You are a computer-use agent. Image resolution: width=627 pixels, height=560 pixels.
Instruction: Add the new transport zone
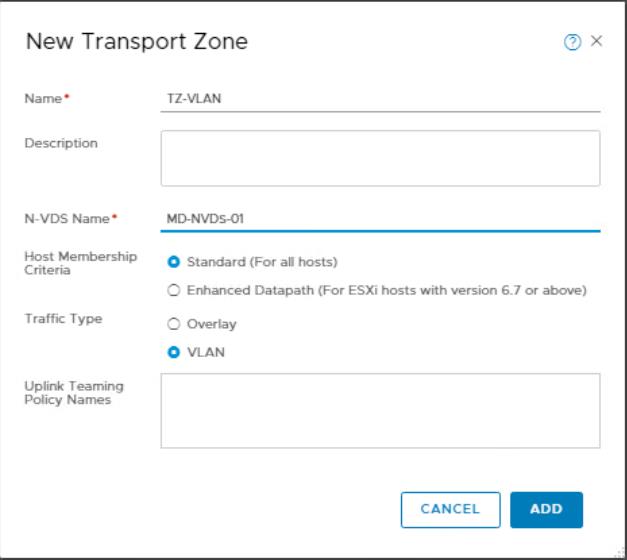pos(546,510)
